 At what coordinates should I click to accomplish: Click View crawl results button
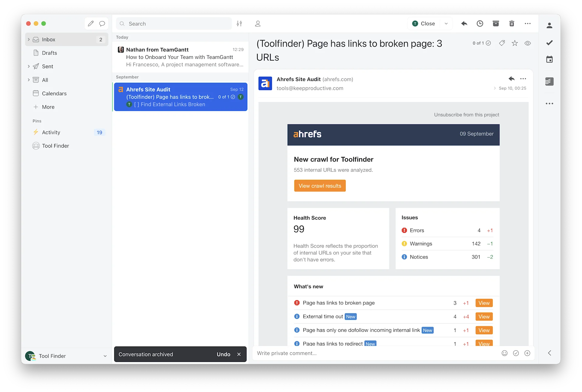pos(320,186)
